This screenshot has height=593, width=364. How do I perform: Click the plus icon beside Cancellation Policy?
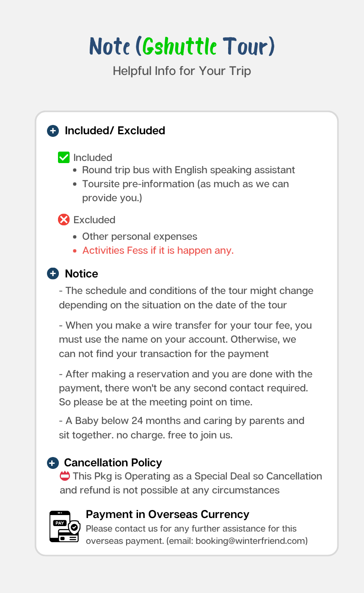52,463
